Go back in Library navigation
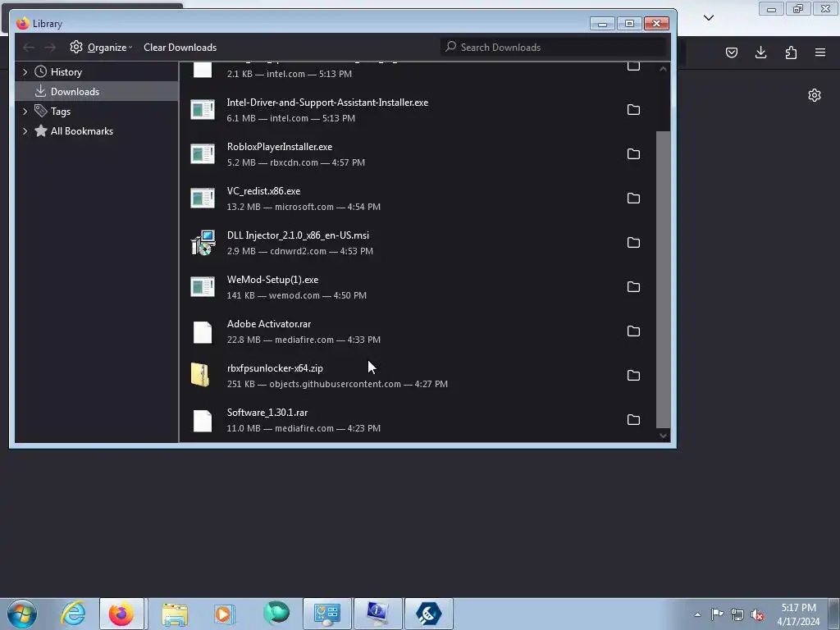Viewport: 840px width, 630px height. pyautogui.click(x=29, y=48)
